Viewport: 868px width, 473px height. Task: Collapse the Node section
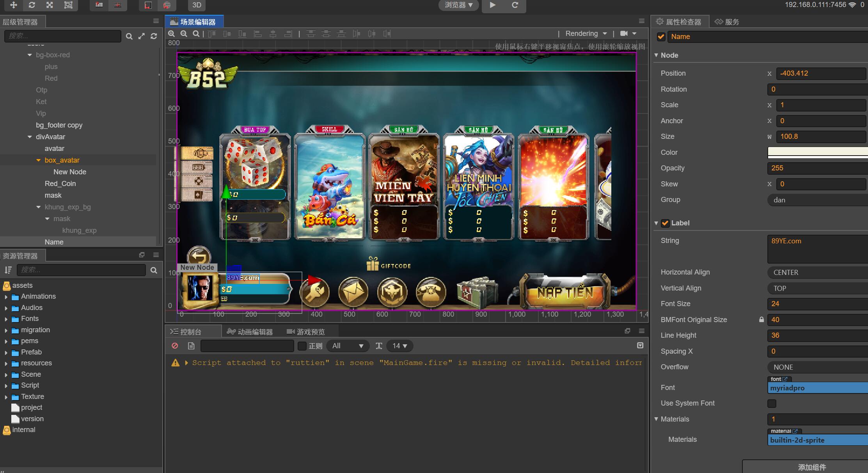pos(656,55)
